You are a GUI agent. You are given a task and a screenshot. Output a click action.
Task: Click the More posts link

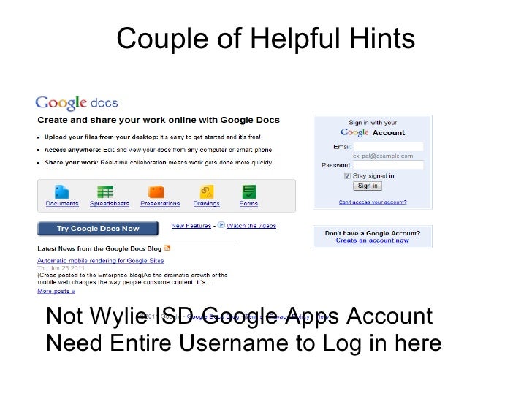coord(56,291)
